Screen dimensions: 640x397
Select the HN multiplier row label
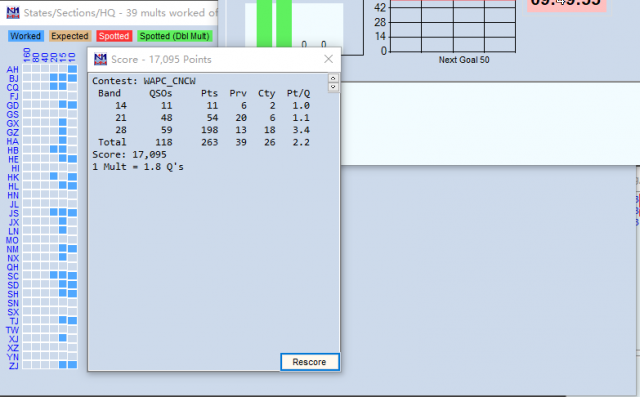point(13,195)
